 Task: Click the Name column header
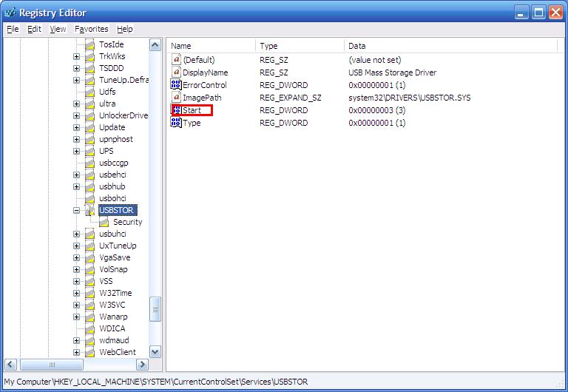coord(212,46)
